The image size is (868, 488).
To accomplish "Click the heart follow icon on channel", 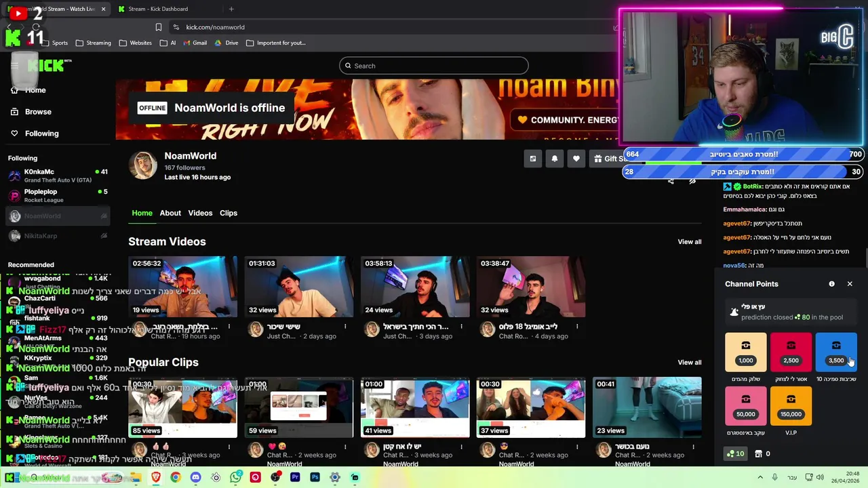I will point(576,159).
